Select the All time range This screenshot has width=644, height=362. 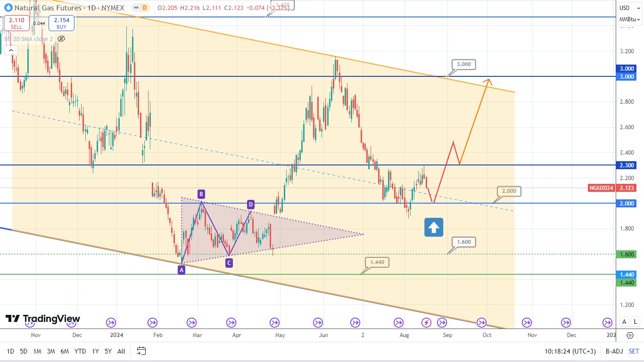[121, 351]
